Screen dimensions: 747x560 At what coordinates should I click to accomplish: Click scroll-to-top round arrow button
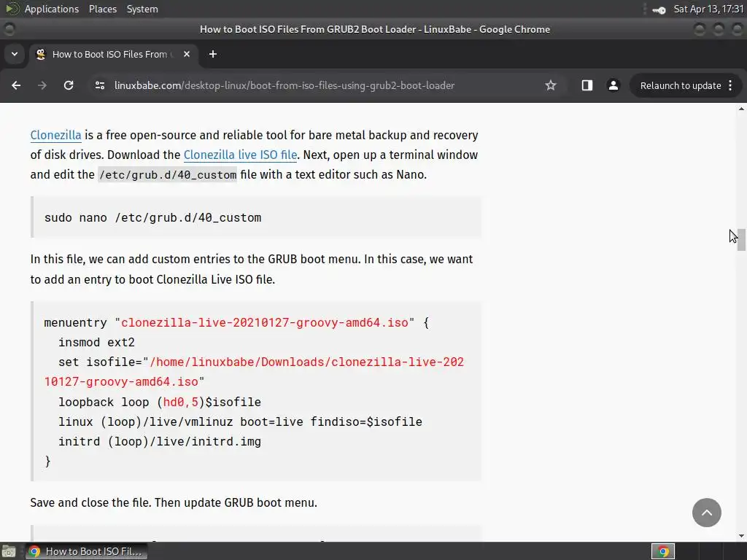706,513
